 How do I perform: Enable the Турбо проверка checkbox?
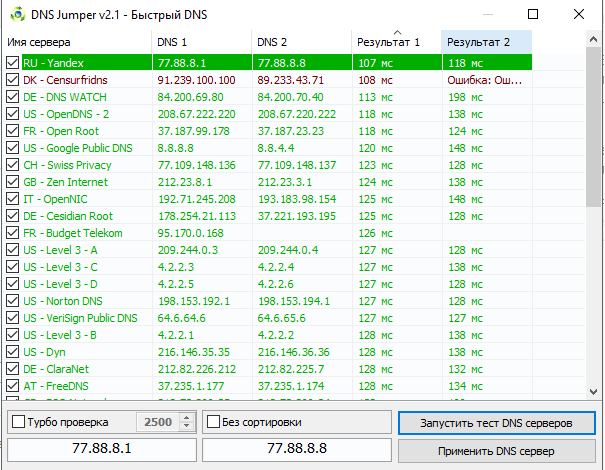[x=19, y=421]
